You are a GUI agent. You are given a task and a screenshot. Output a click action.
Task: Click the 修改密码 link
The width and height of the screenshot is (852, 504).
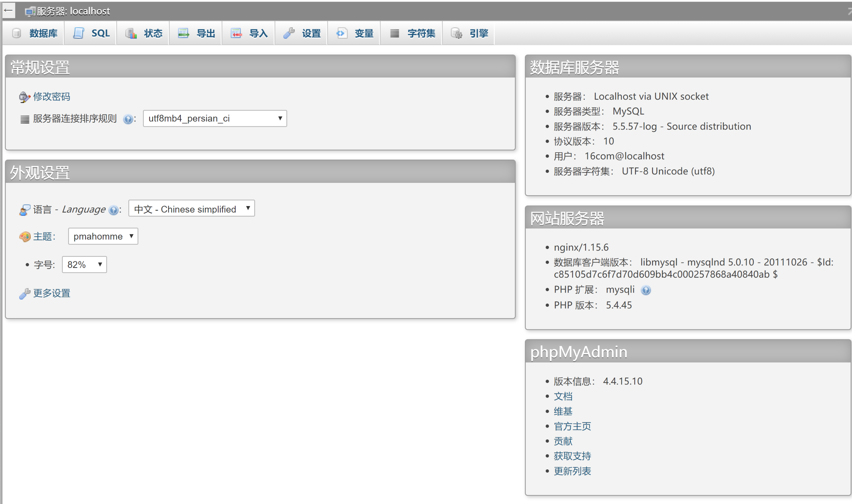[52, 97]
